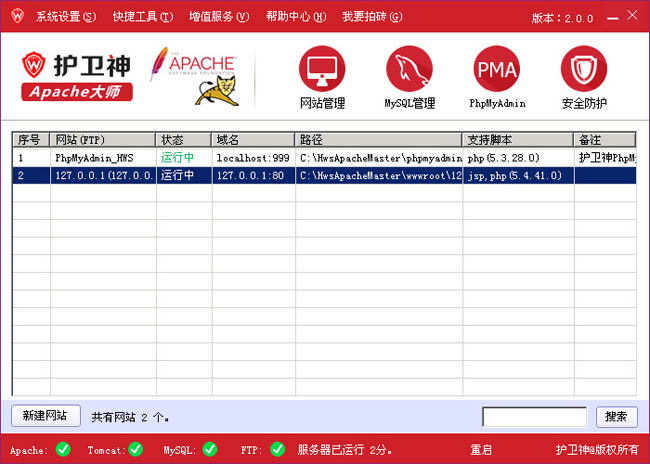Click the 运行中 status in row 1
The height and width of the screenshot is (464, 650).
click(177, 158)
